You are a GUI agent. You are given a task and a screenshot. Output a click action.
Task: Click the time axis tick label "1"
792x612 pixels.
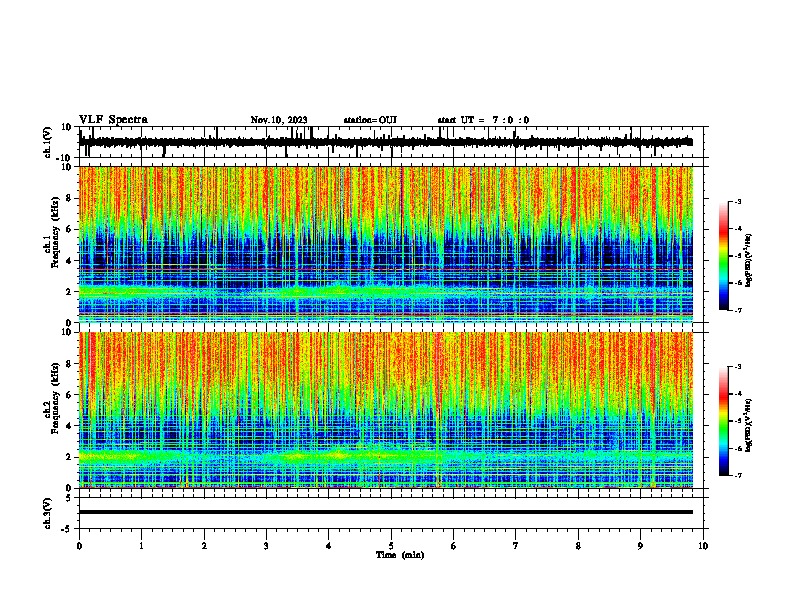(x=141, y=546)
